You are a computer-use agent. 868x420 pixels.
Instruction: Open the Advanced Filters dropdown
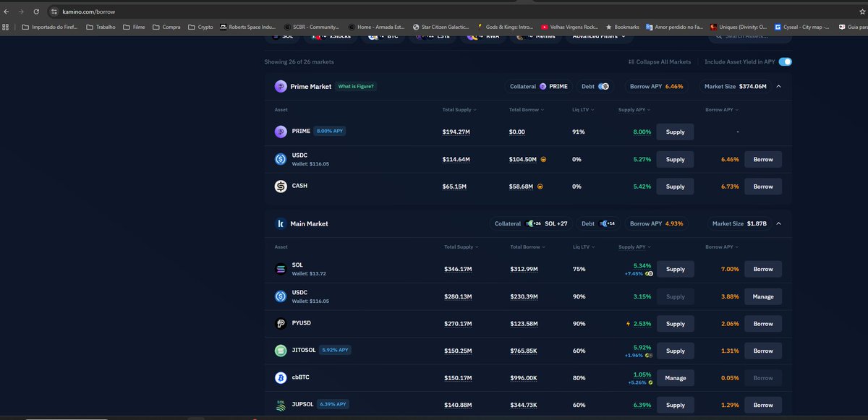tap(599, 35)
